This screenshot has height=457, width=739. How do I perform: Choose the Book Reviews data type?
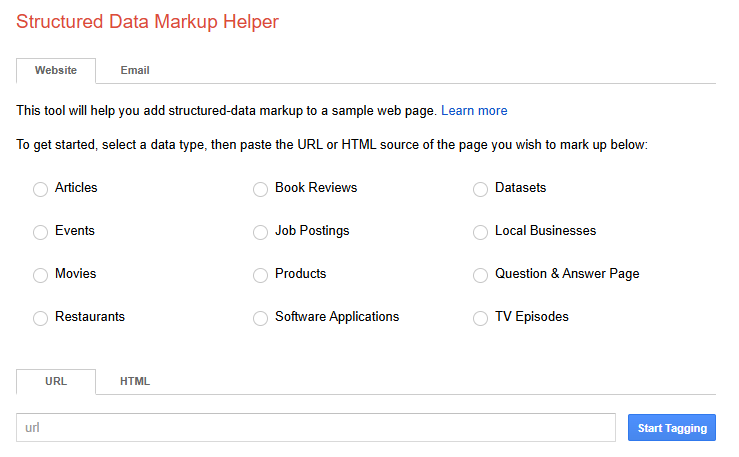point(260,189)
